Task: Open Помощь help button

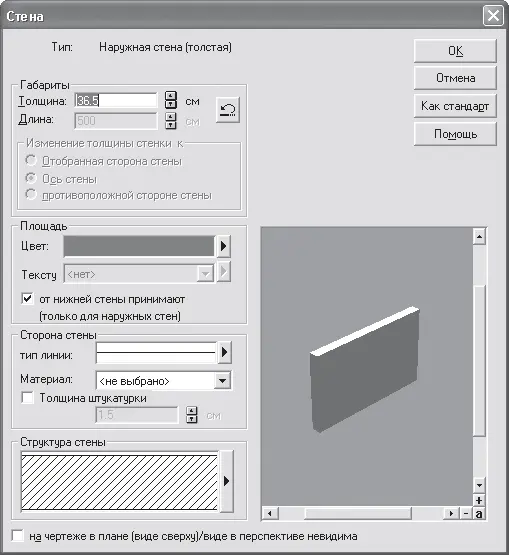Action: click(455, 134)
